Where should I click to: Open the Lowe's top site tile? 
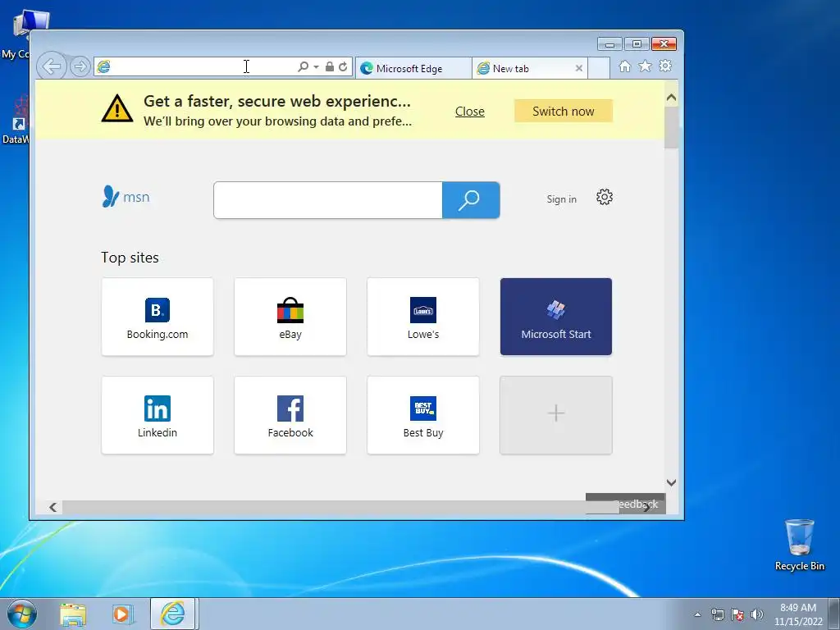tap(423, 317)
